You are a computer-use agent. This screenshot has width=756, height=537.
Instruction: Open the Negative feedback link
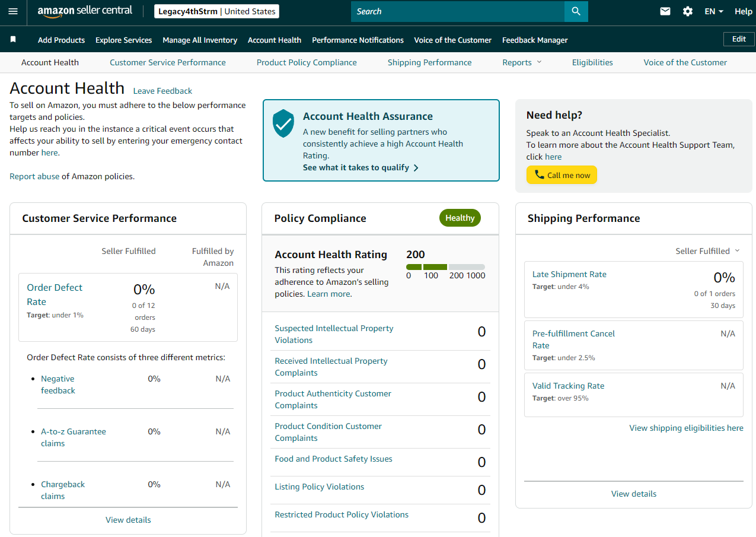click(x=58, y=385)
